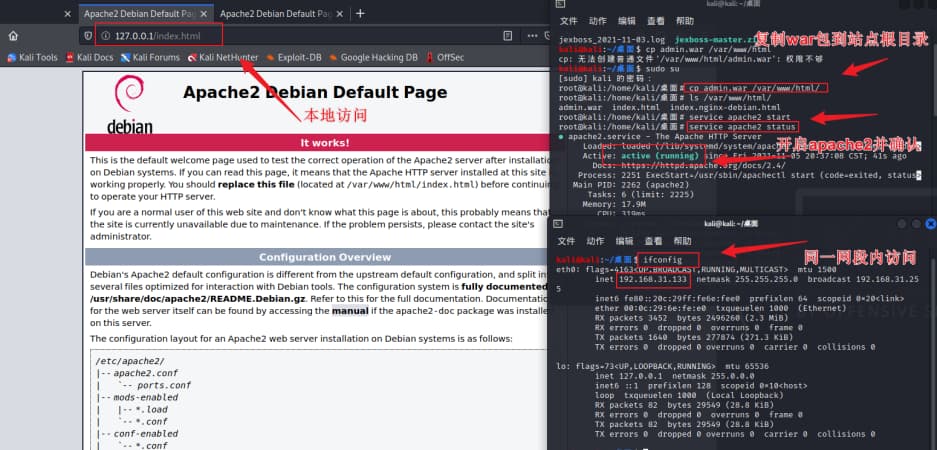Open the Exploit-DB bookmark
Screen dimensions: 937x450
293,57
